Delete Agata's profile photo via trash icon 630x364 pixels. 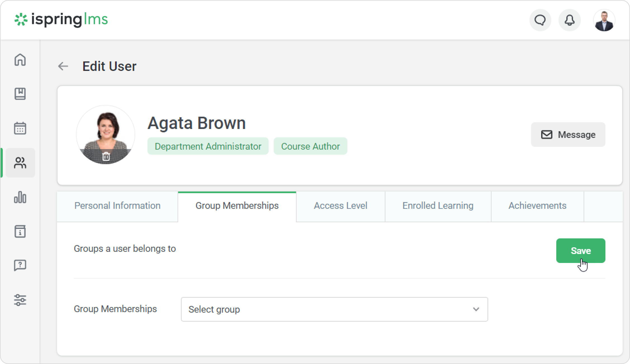pos(106,157)
